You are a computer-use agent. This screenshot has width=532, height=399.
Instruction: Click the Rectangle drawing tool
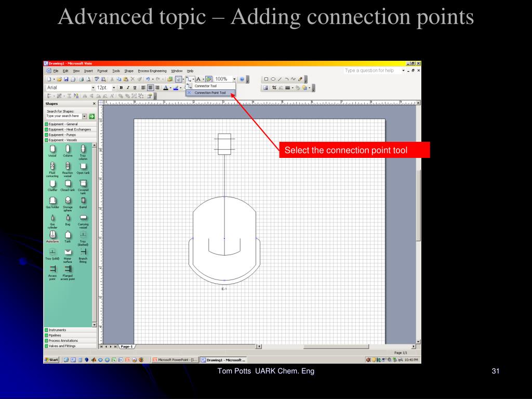(x=267, y=79)
